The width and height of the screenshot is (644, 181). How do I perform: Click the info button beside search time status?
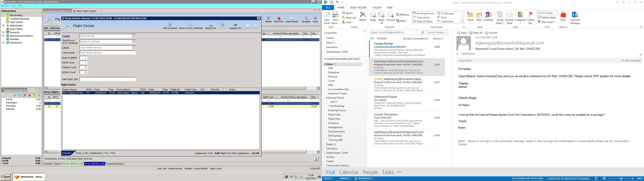(316, 158)
